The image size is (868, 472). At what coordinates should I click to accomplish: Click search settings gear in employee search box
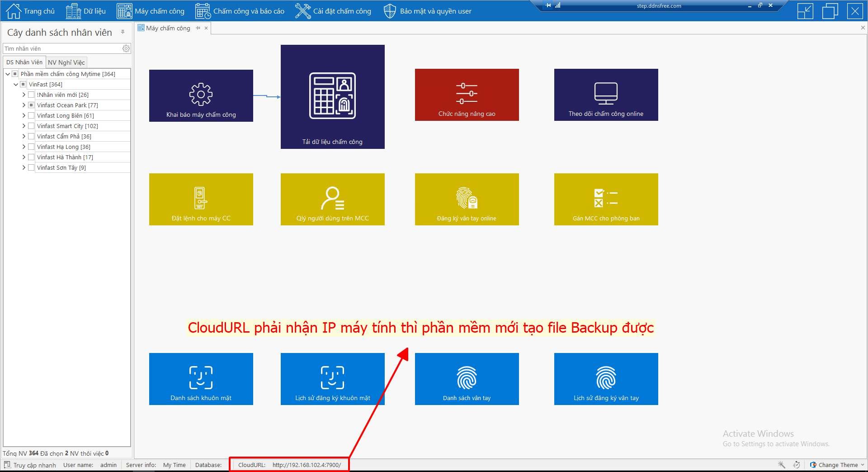(126, 48)
